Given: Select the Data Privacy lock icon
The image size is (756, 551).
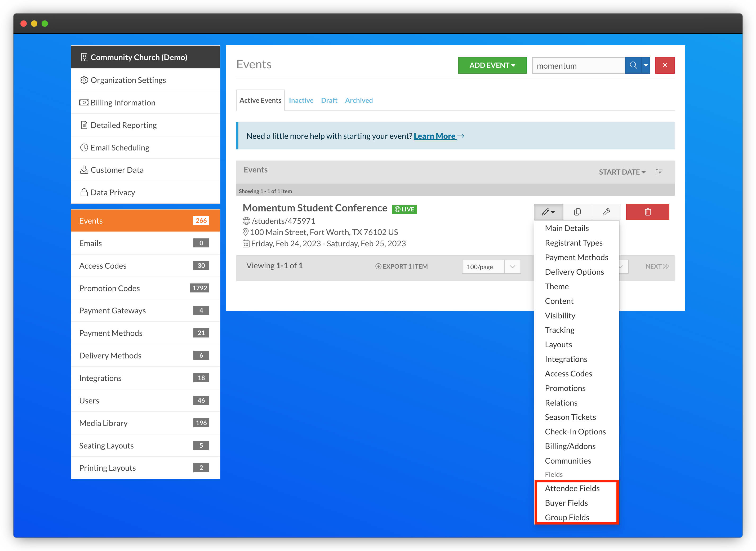Looking at the screenshot, I should pos(84,192).
